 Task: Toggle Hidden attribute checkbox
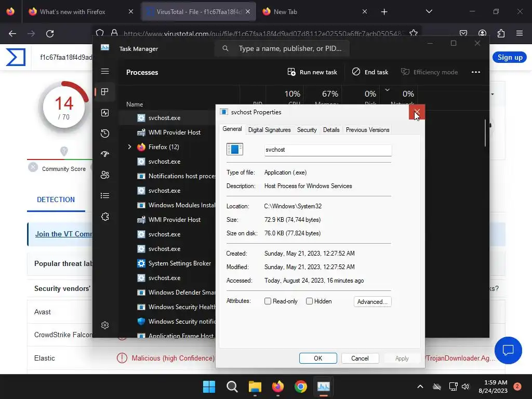(x=309, y=301)
